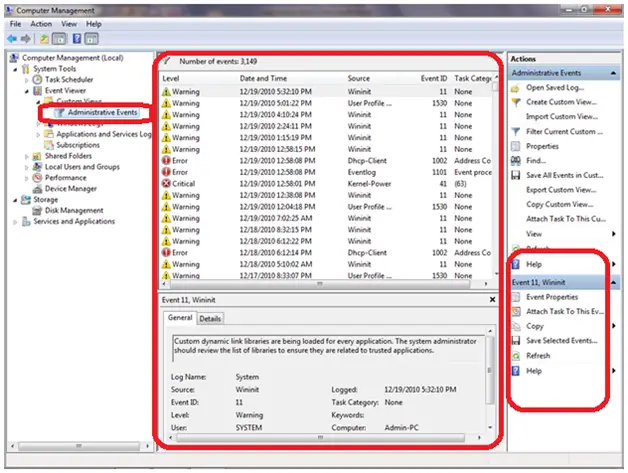Switch to the General tab
This screenshot has width=628, height=473.
coord(180,318)
